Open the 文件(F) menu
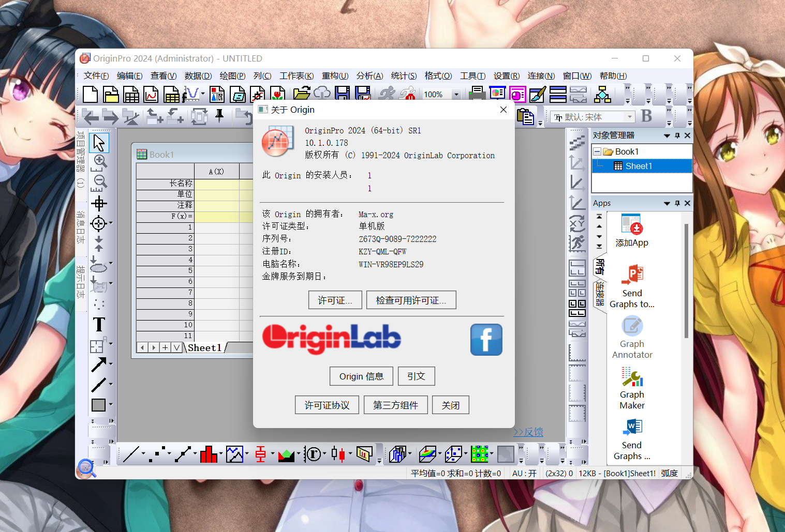Image resolution: width=785 pixels, height=532 pixels. coord(96,76)
